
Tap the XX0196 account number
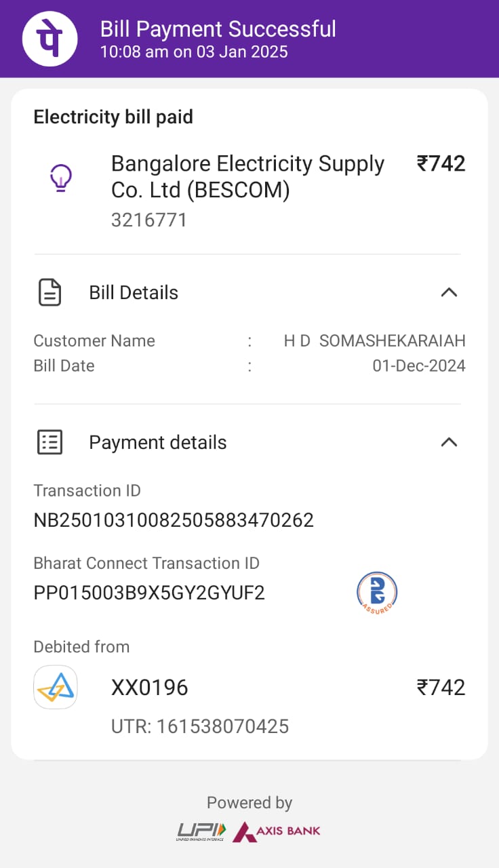pos(149,688)
